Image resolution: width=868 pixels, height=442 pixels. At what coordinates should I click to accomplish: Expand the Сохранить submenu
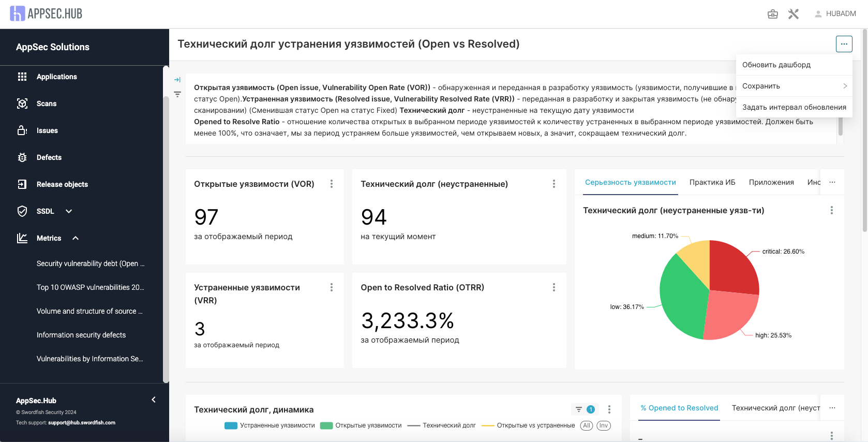coord(794,86)
